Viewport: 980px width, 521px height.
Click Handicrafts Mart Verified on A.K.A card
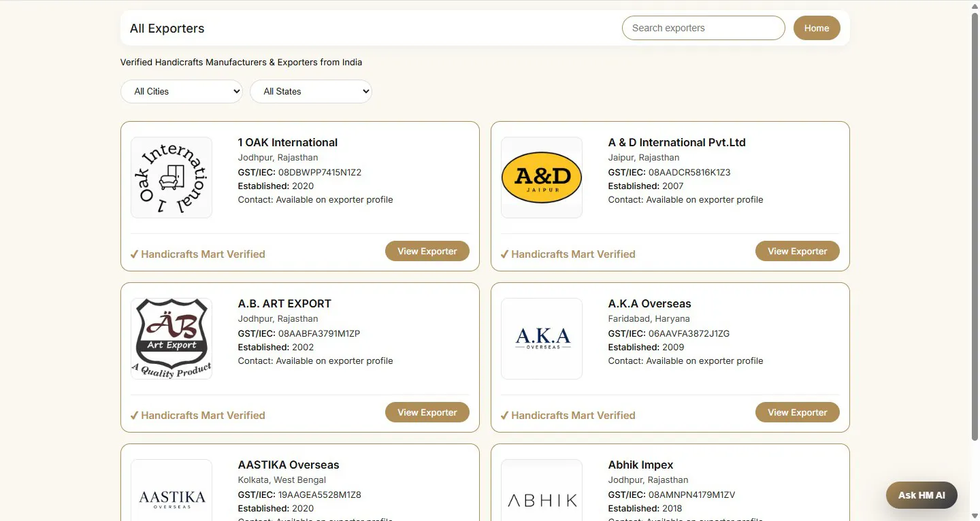coord(568,415)
